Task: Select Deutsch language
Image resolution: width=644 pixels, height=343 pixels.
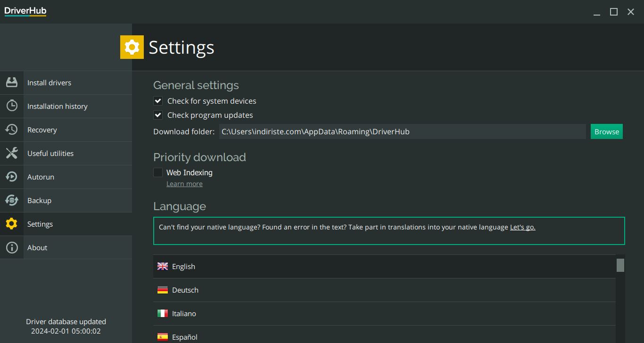Action: point(384,290)
